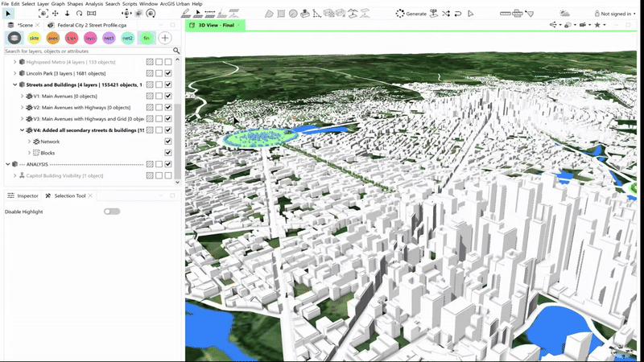Uncheck the Network layer visibility checkbox

pyautogui.click(x=168, y=142)
